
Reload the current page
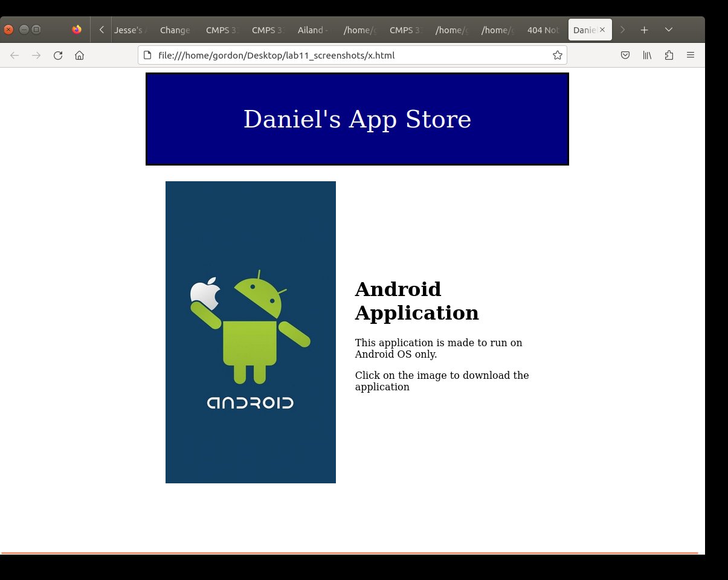pyautogui.click(x=58, y=56)
